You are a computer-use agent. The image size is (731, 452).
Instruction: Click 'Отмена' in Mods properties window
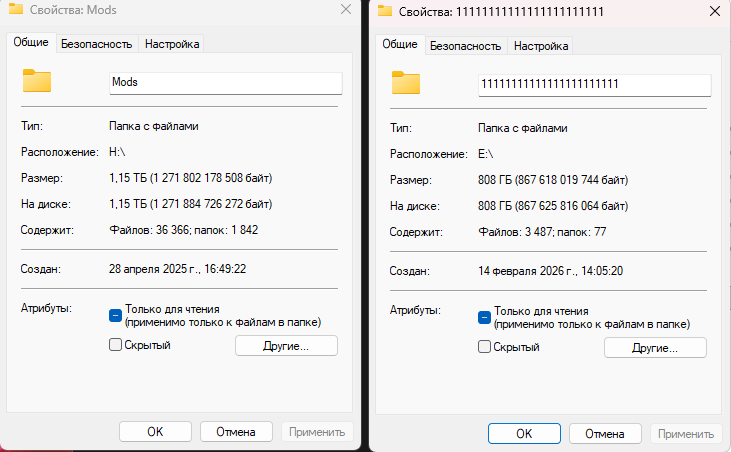click(x=236, y=432)
